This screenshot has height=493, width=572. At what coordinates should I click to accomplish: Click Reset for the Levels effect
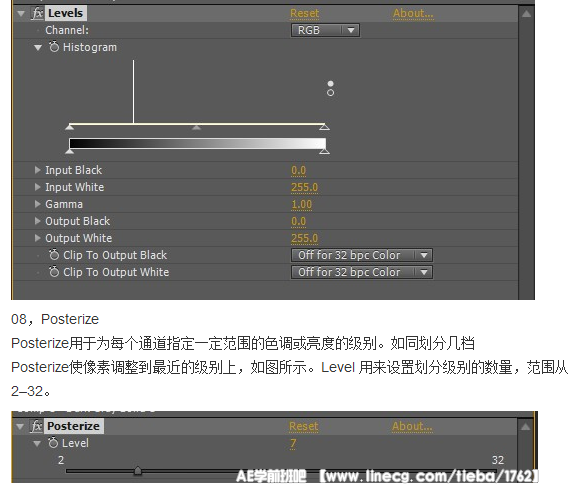tap(304, 14)
